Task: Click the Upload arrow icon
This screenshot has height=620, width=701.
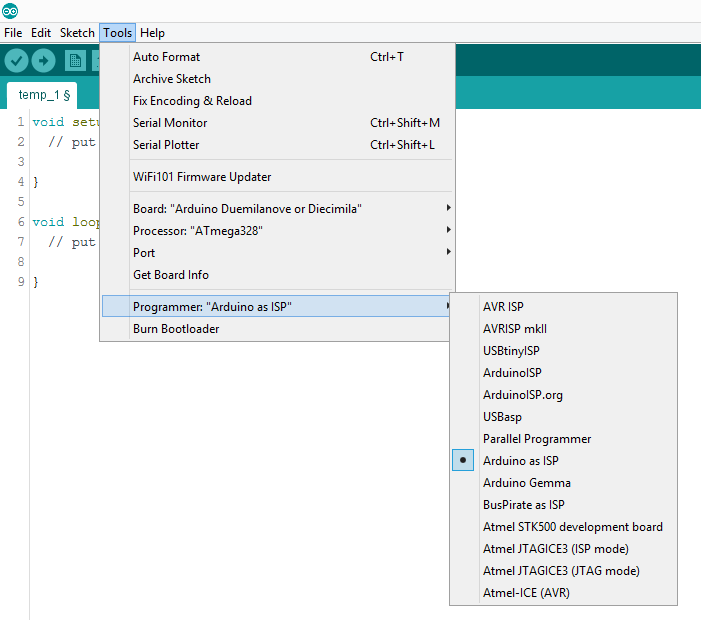Action: 43,61
